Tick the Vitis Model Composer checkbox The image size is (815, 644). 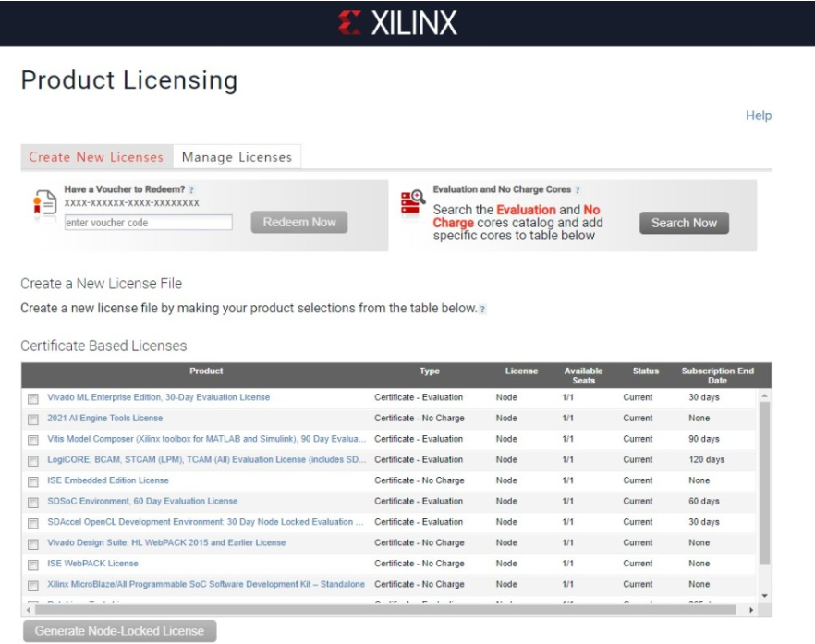point(33,440)
